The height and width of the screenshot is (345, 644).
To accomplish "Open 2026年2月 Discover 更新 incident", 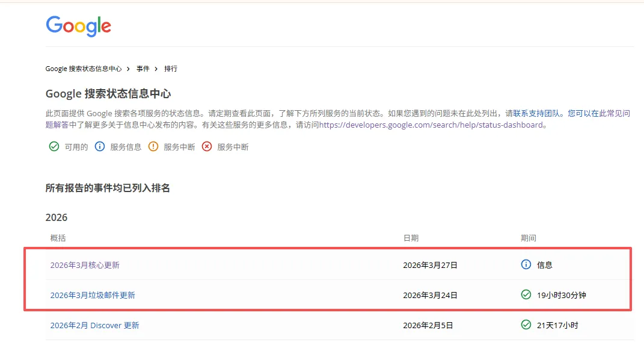I will point(95,325).
